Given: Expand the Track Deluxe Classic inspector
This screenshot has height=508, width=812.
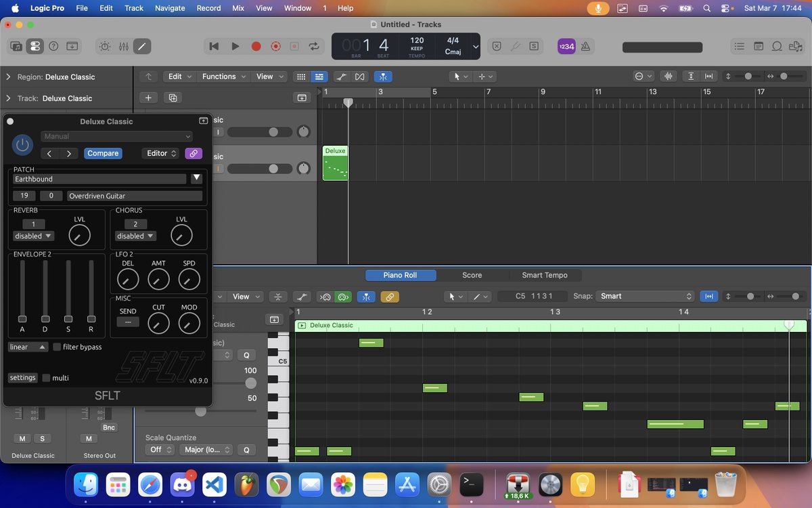Looking at the screenshot, I should pyautogui.click(x=8, y=98).
